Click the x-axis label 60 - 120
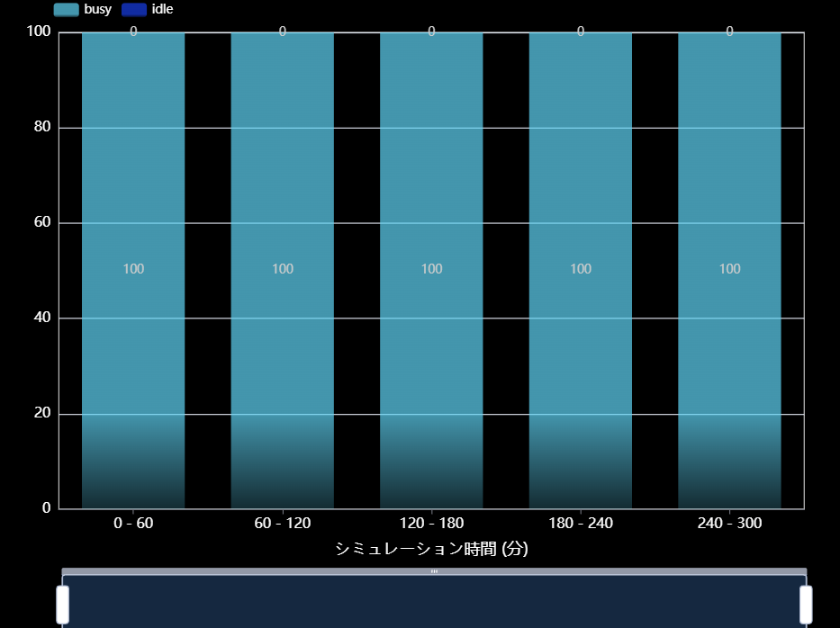Viewport: 840px width, 628px height. click(x=283, y=524)
